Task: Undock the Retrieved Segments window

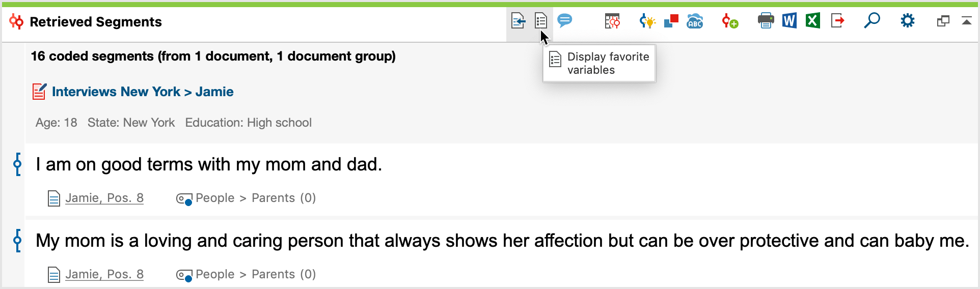Action: coord(943,21)
